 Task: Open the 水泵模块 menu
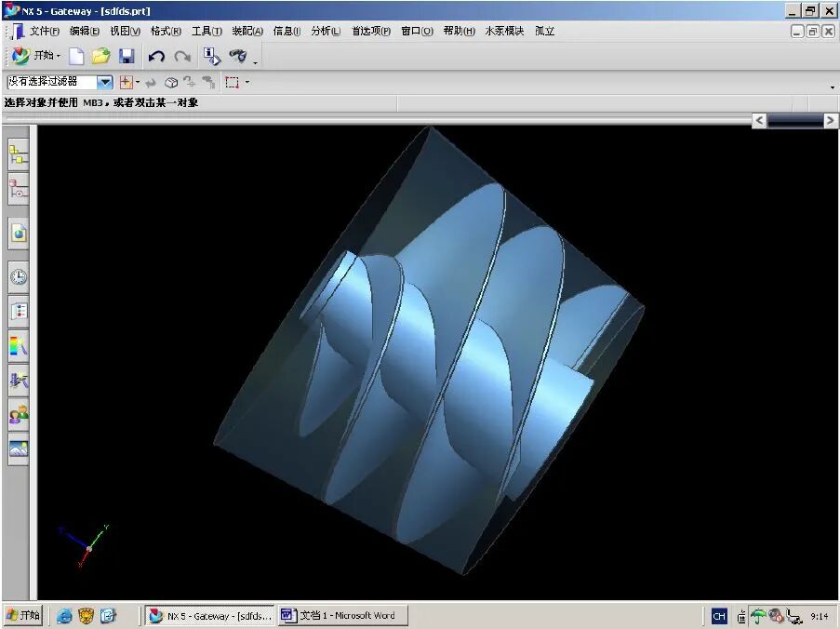pos(504,31)
